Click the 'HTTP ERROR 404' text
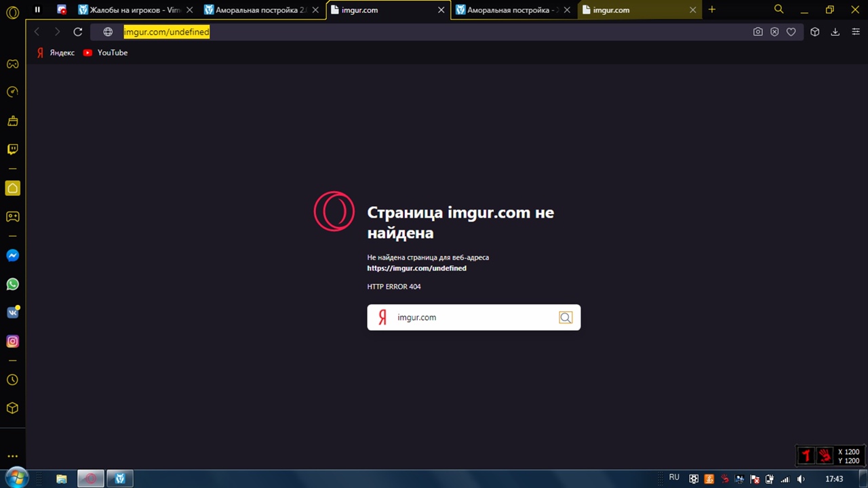This screenshot has height=488, width=868. 394,287
